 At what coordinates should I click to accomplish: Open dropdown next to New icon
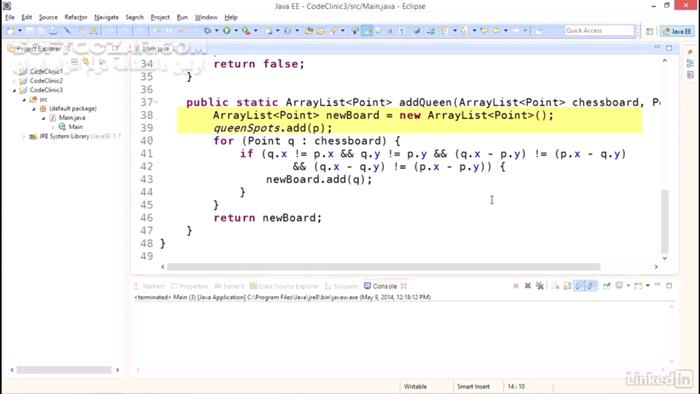(x=20, y=31)
